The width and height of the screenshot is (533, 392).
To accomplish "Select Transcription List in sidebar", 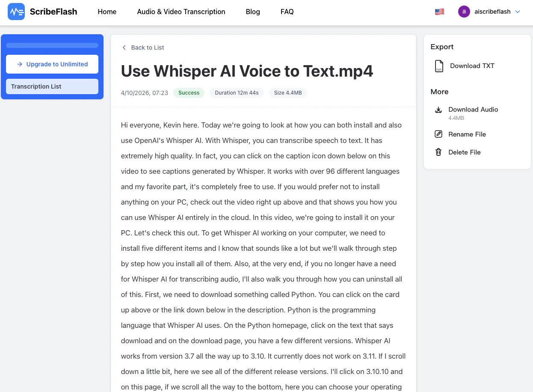I will [52, 86].
